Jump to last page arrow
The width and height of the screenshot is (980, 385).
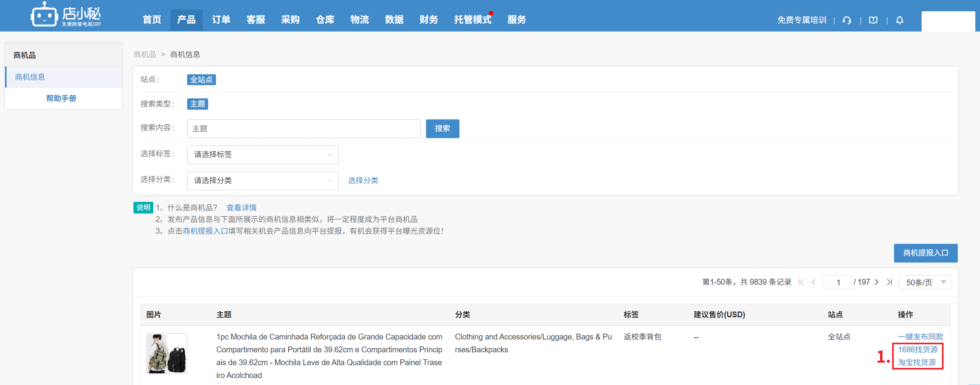(889, 282)
